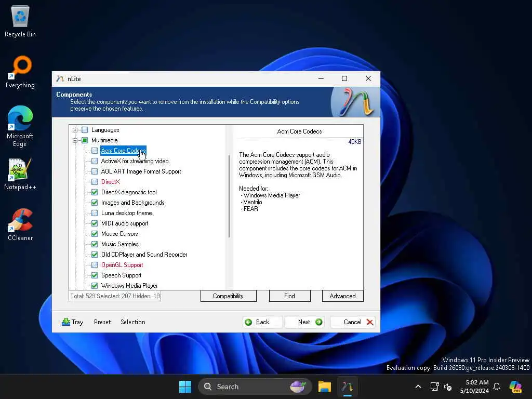Uncheck the Windows Media Player checkbox

[95, 286]
